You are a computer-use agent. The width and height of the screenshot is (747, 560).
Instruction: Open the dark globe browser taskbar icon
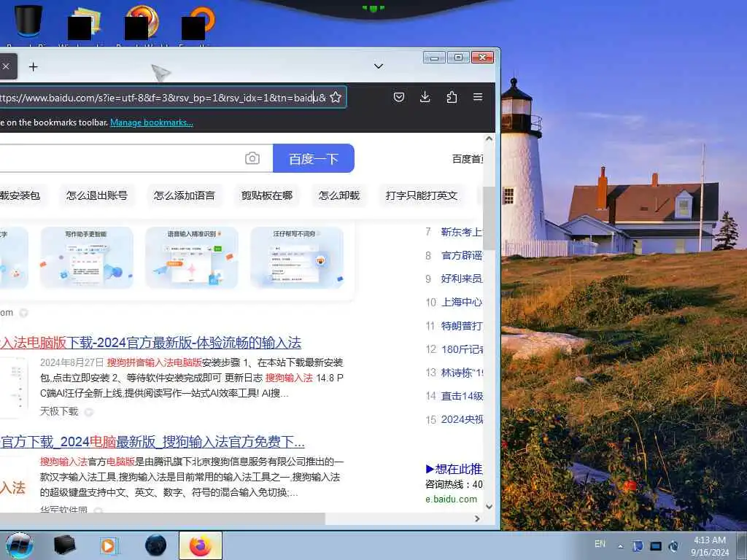156,545
